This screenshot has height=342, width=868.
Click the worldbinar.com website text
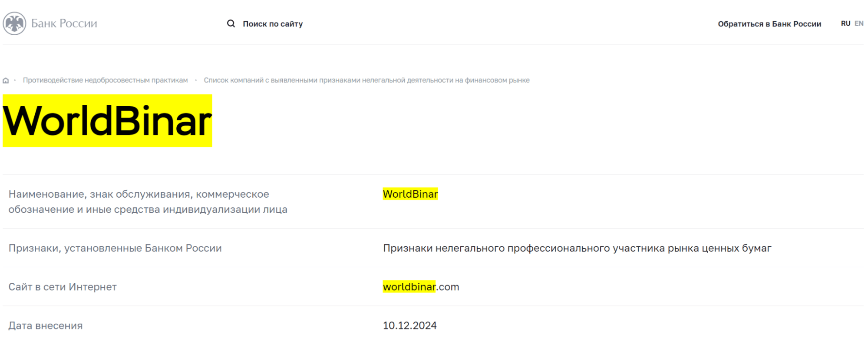tap(421, 287)
